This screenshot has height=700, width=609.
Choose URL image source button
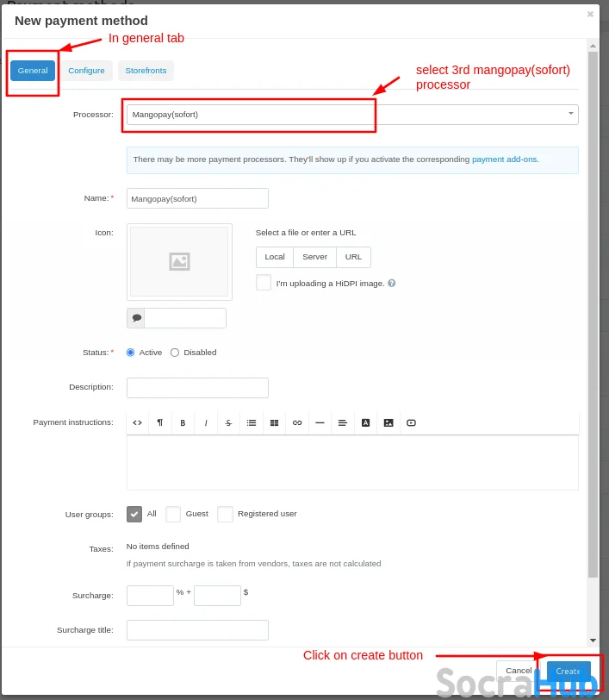pos(353,257)
